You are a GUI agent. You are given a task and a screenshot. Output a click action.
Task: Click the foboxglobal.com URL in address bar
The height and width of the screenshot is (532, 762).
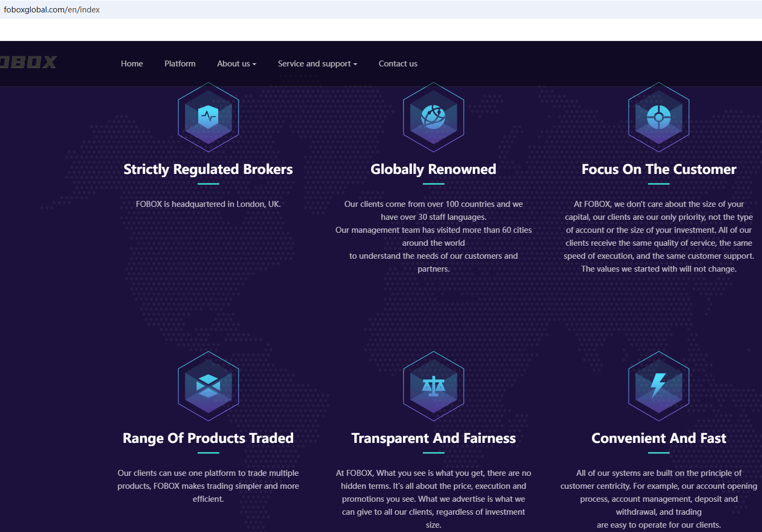pyautogui.click(x=52, y=10)
